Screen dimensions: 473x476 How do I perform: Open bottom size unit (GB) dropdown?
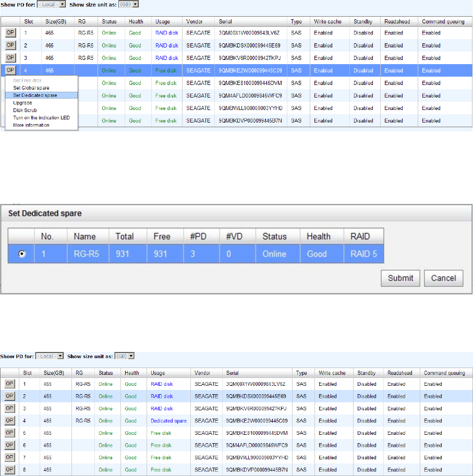pos(125,356)
